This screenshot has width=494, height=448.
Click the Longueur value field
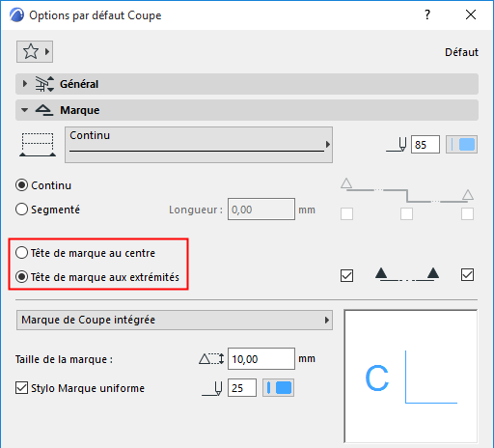point(261,210)
